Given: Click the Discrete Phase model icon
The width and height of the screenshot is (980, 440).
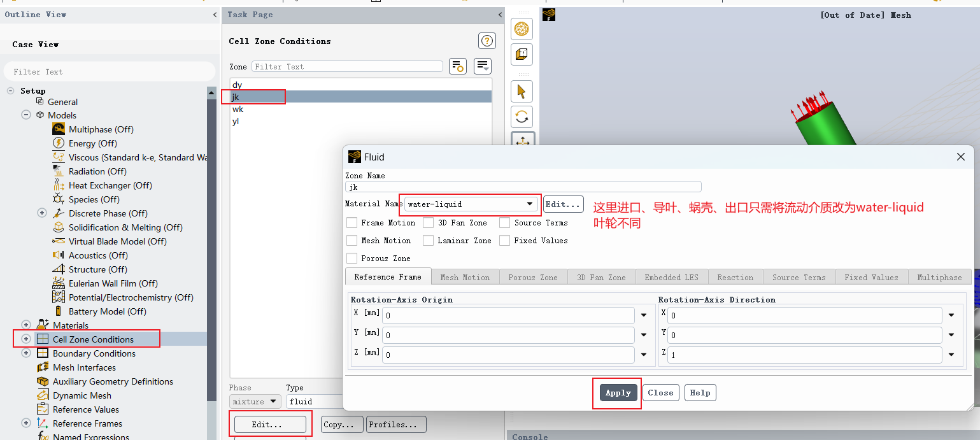Looking at the screenshot, I should tap(59, 213).
